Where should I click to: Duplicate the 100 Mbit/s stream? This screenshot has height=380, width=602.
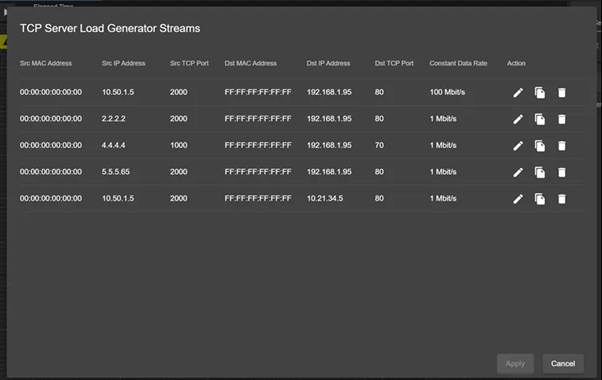click(x=540, y=93)
